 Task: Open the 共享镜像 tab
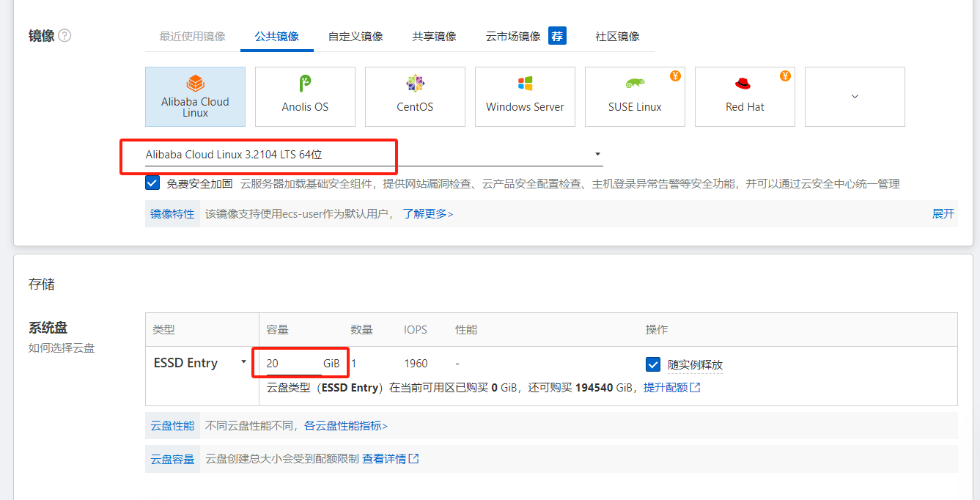[x=434, y=36]
